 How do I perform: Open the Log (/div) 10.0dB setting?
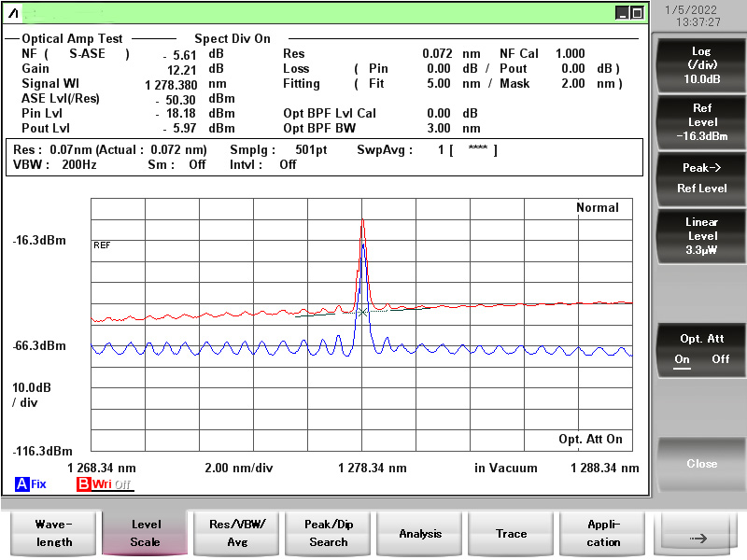click(701, 65)
